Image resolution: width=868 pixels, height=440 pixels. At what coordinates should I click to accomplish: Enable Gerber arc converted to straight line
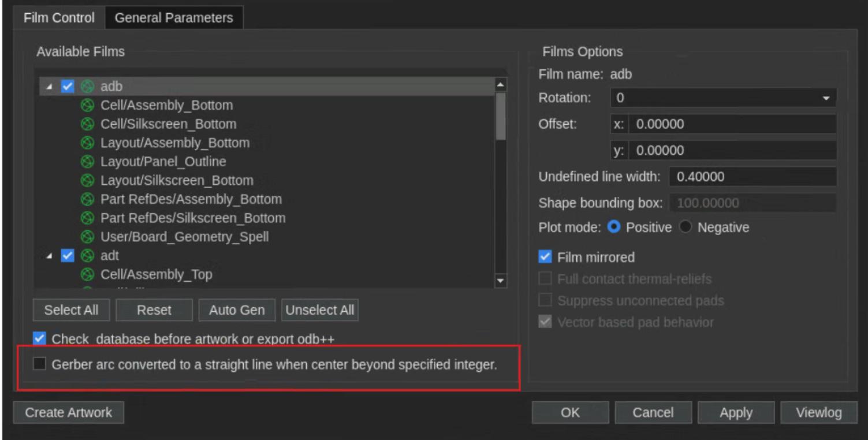(39, 364)
